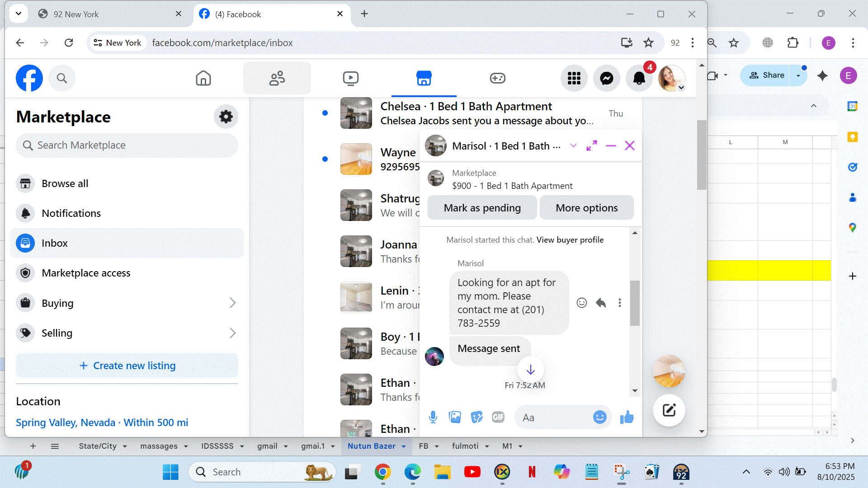Open chat options chevron beside Marisol
Image resolution: width=868 pixels, height=488 pixels.
573,145
